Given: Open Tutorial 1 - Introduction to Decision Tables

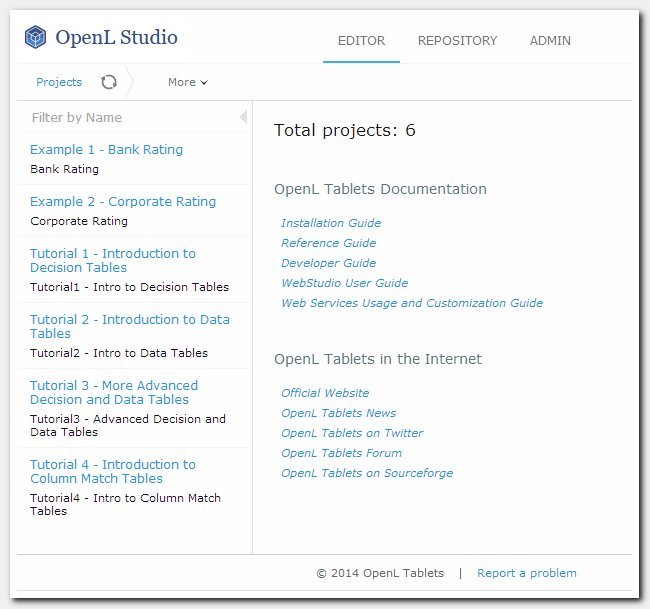Looking at the screenshot, I should 113,260.
